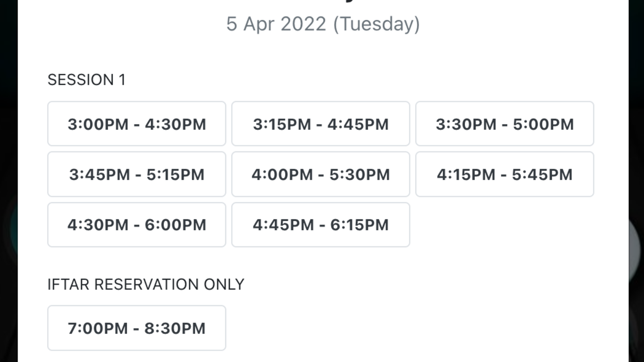Click the 5 Apr 2022 date text
The image size is (644, 362).
point(276,24)
